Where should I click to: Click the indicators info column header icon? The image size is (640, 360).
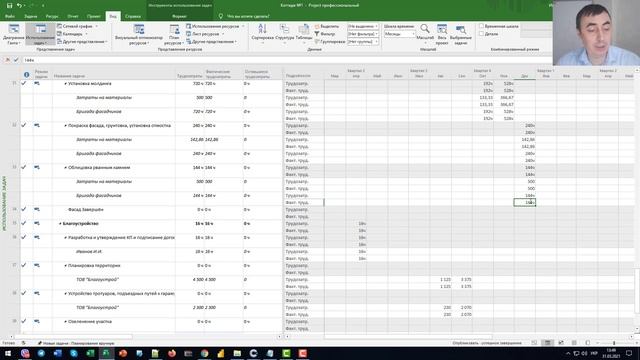click(x=27, y=75)
